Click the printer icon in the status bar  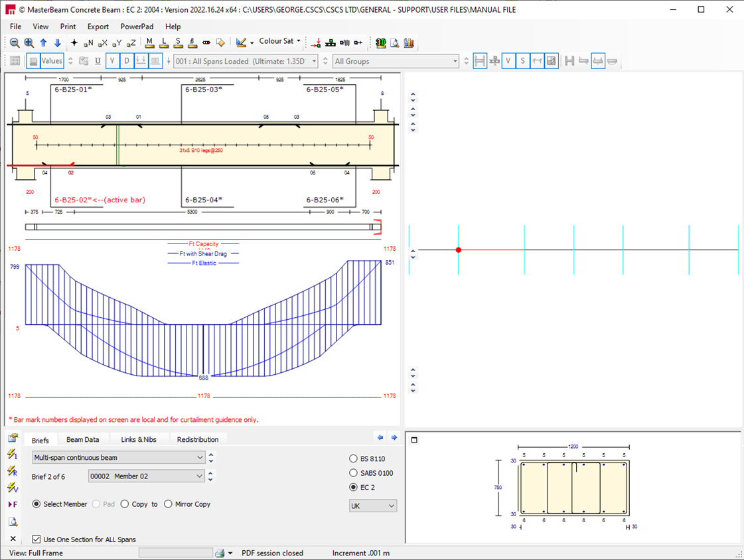click(220, 553)
